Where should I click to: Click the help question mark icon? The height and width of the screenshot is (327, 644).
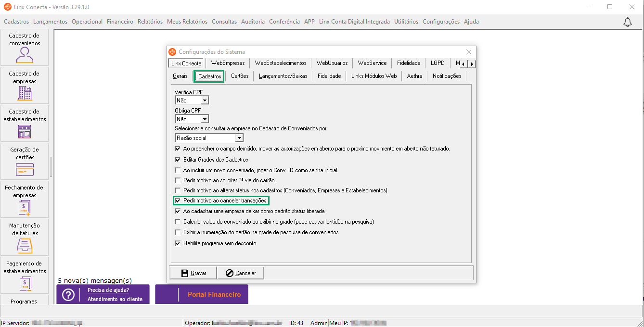point(69,295)
